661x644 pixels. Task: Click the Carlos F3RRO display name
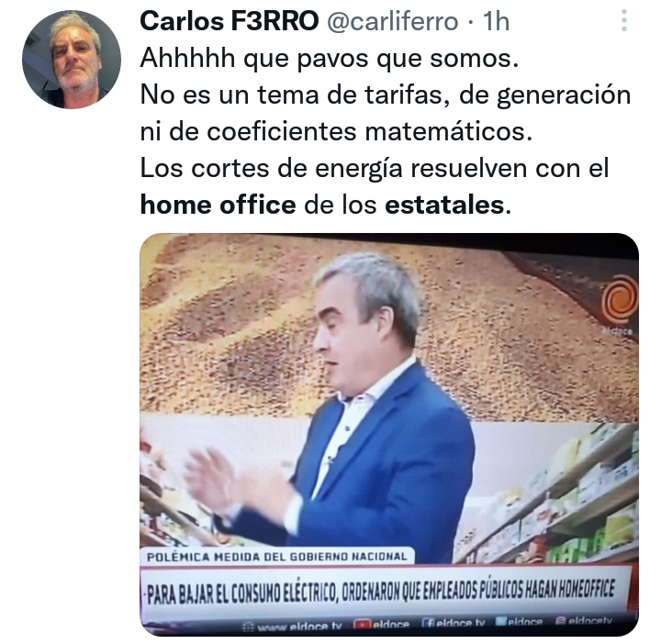click(x=230, y=21)
